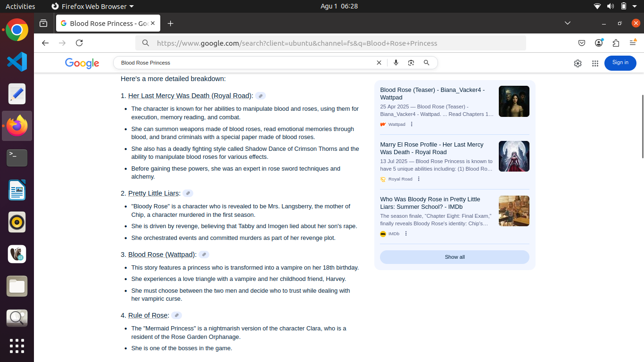This screenshot has width=644, height=362.
Task: Click the Save to Pocket icon
Action: (x=582, y=43)
